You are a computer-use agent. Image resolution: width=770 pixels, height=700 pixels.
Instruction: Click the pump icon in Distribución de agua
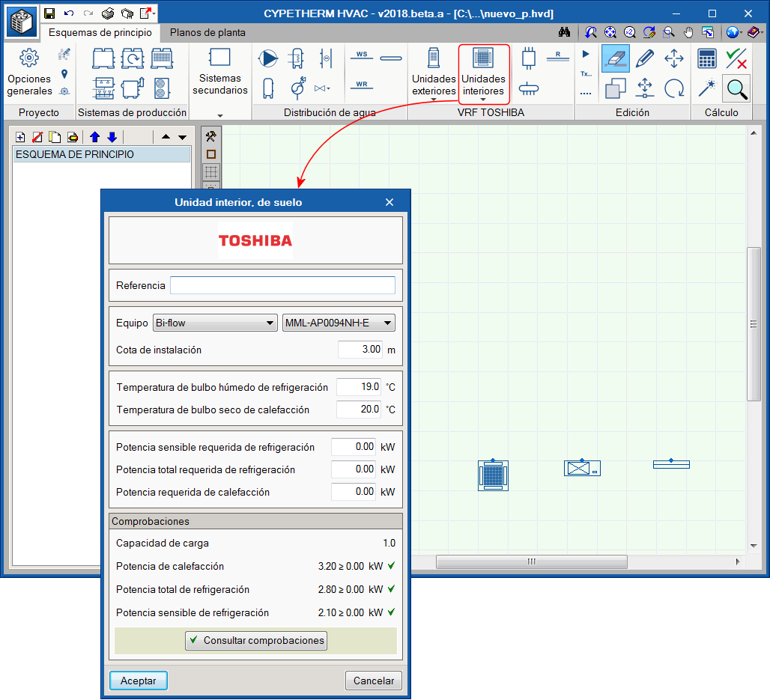pos(267,58)
